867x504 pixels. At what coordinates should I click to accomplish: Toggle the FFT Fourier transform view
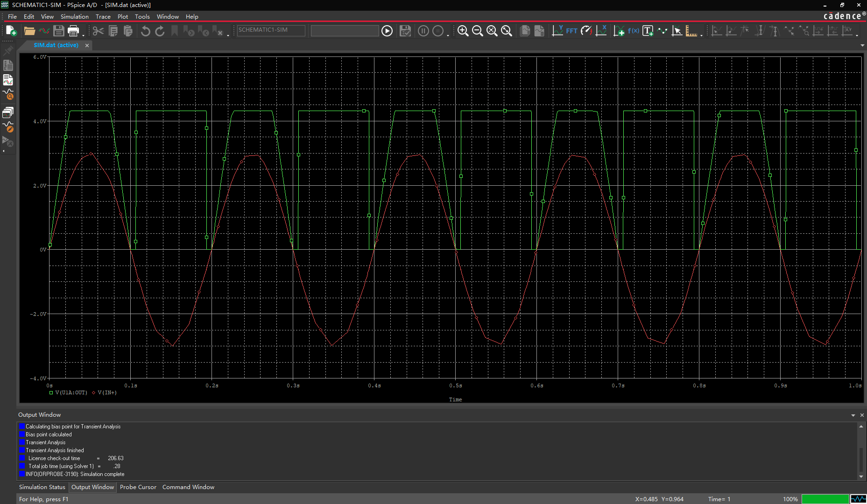pyautogui.click(x=572, y=31)
